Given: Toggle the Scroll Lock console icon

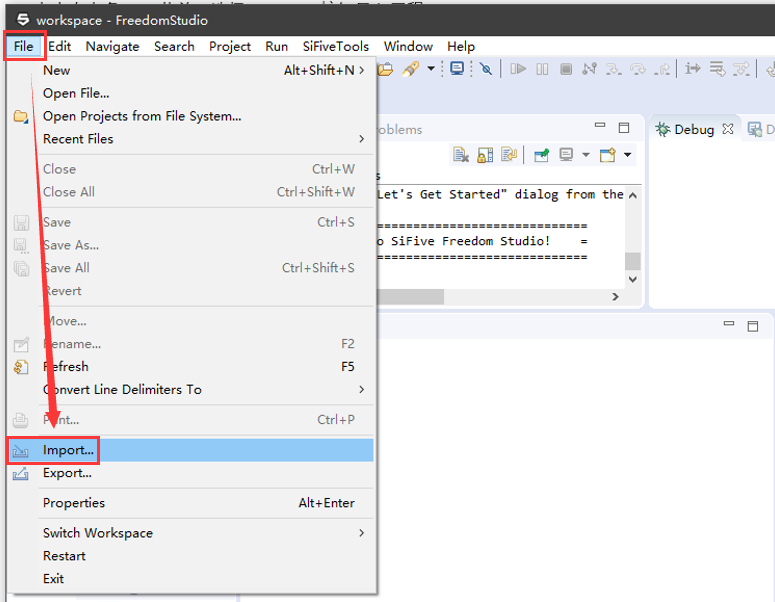Looking at the screenshot, I should click(485, 155).
